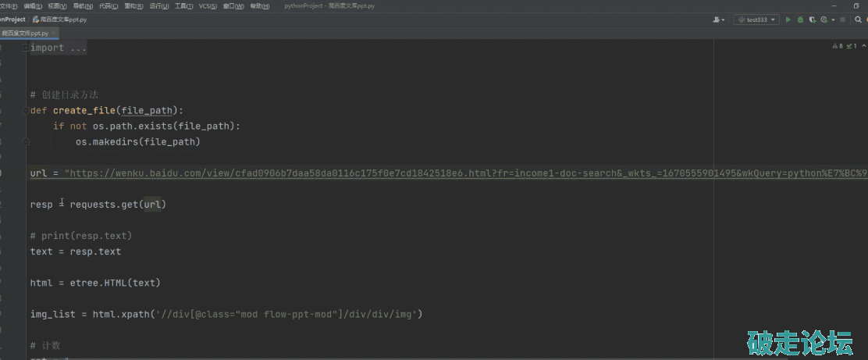Click the 爬百度文库ppt.py breadcrumb in navigation bar

click(62, 20)
